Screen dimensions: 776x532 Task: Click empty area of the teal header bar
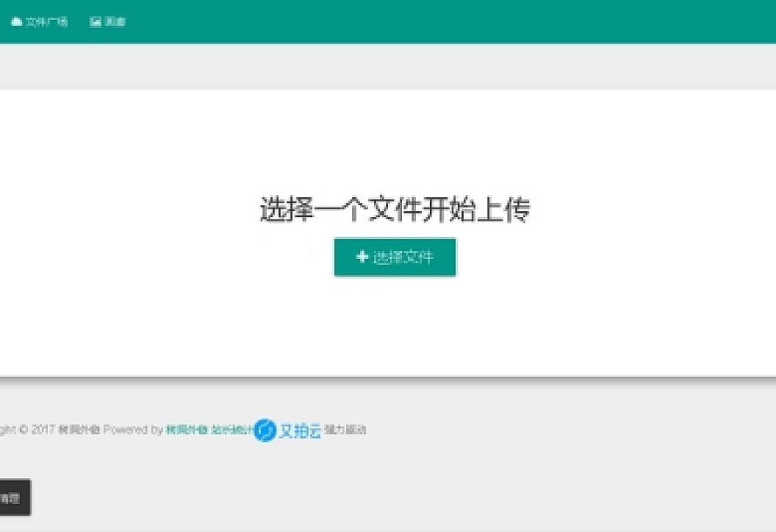[436, 22]
